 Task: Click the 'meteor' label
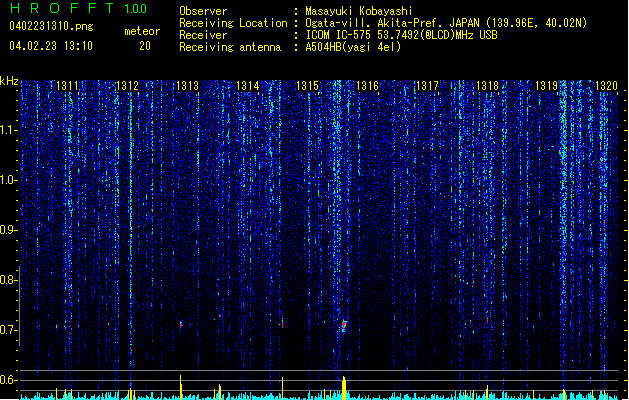point(142,31)
